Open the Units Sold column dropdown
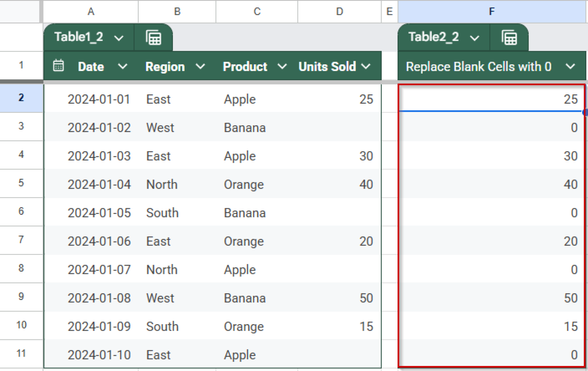The height and width of the screenshot is (371, 588). point(366,67)
